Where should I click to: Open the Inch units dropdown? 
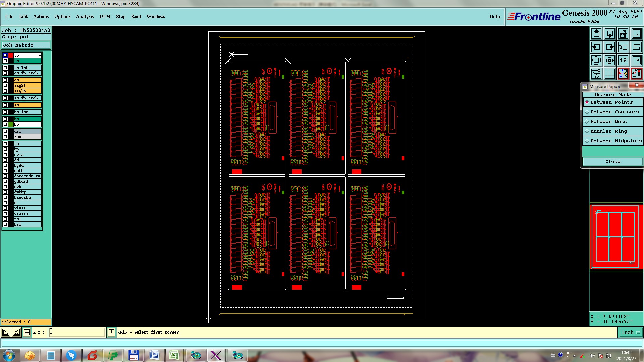point(631,332)
